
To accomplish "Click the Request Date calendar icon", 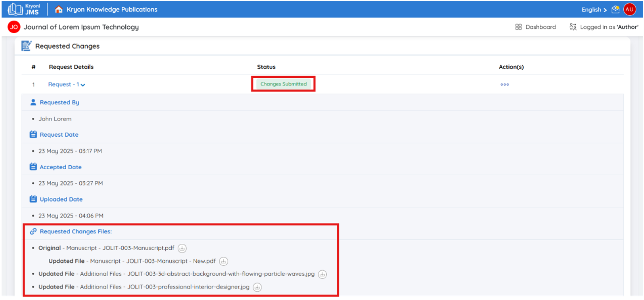I will [x=33, y=135].
